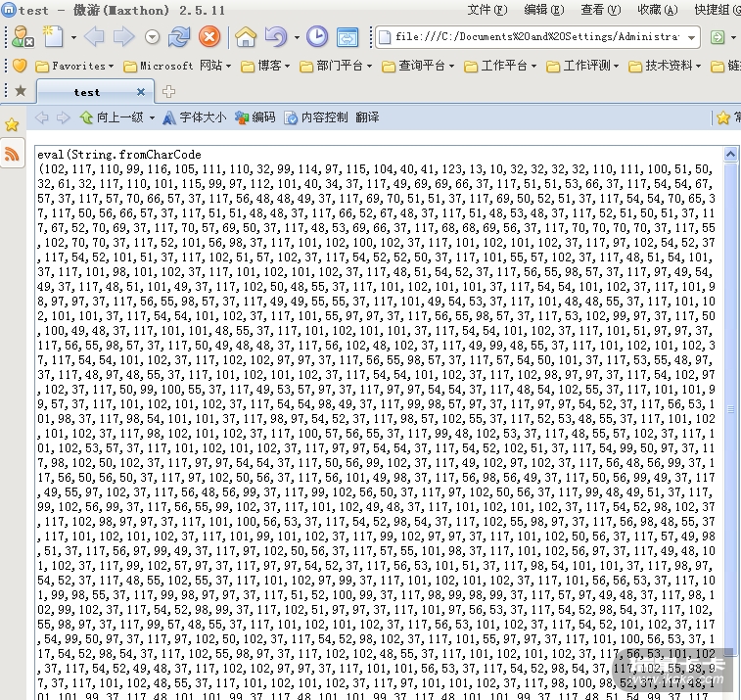Refresh the page with the blue arrows icon
The height and width of the screenshot is (700, 741).
click(x=179, y=37)
